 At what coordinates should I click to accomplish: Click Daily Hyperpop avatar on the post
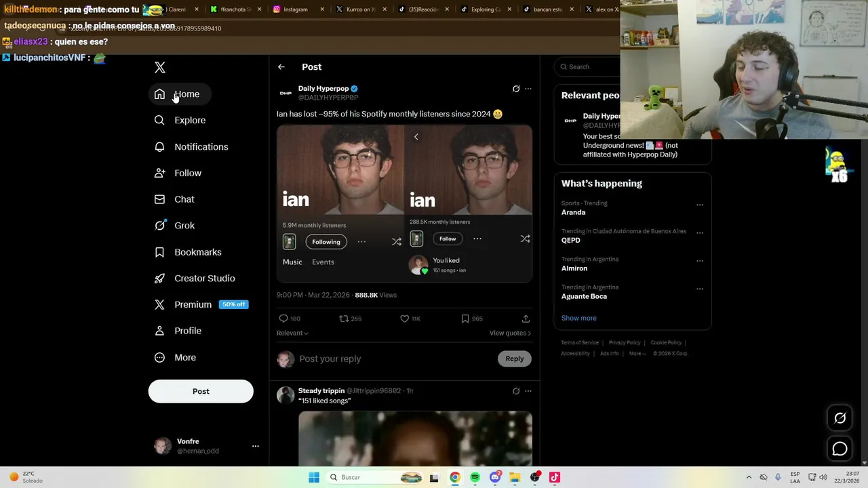click(285, 93)
